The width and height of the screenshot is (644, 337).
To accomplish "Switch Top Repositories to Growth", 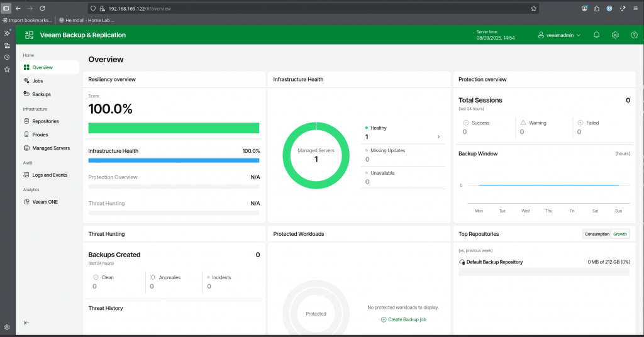I will 619,234.
